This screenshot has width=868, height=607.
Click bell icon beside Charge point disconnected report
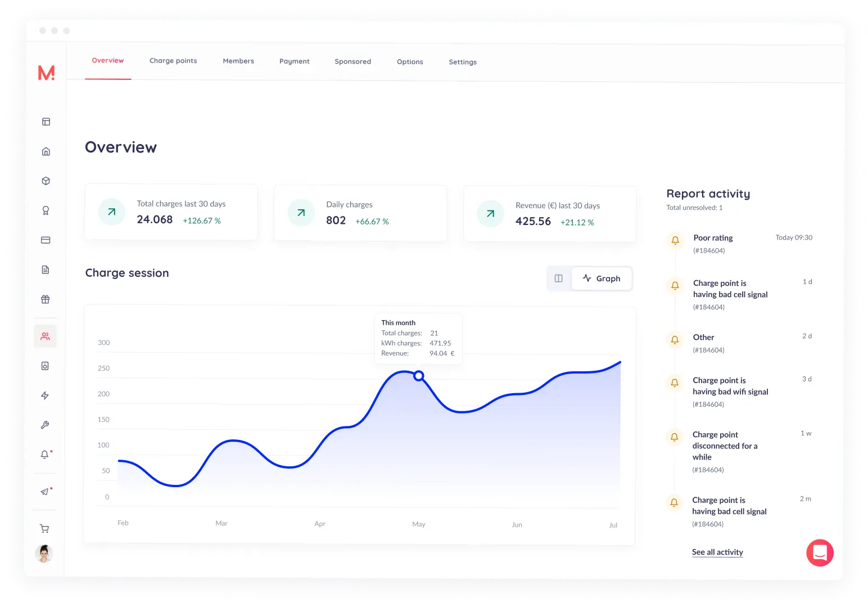(x=674, y=437)
